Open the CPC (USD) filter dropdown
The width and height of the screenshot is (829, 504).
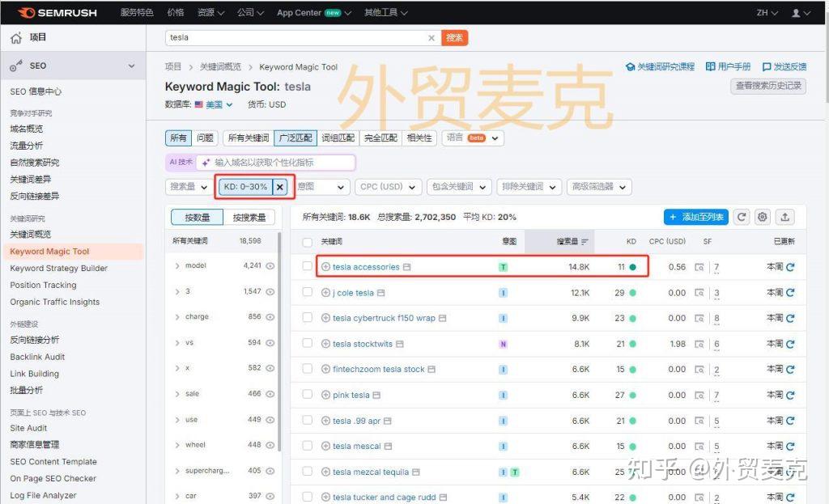pos(388,187)
